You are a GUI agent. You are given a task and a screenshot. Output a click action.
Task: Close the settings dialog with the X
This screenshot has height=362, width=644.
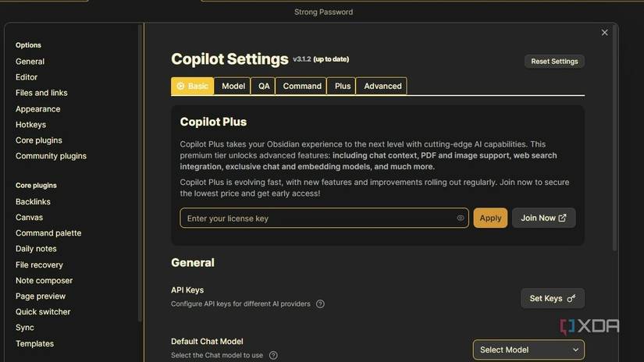click(604, 33)
